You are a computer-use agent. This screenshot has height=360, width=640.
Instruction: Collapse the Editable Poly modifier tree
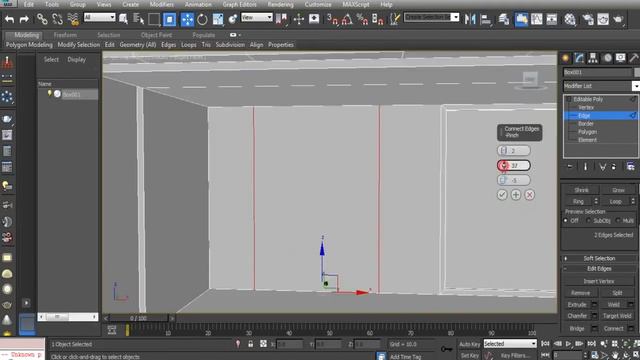tap(569, 99)
